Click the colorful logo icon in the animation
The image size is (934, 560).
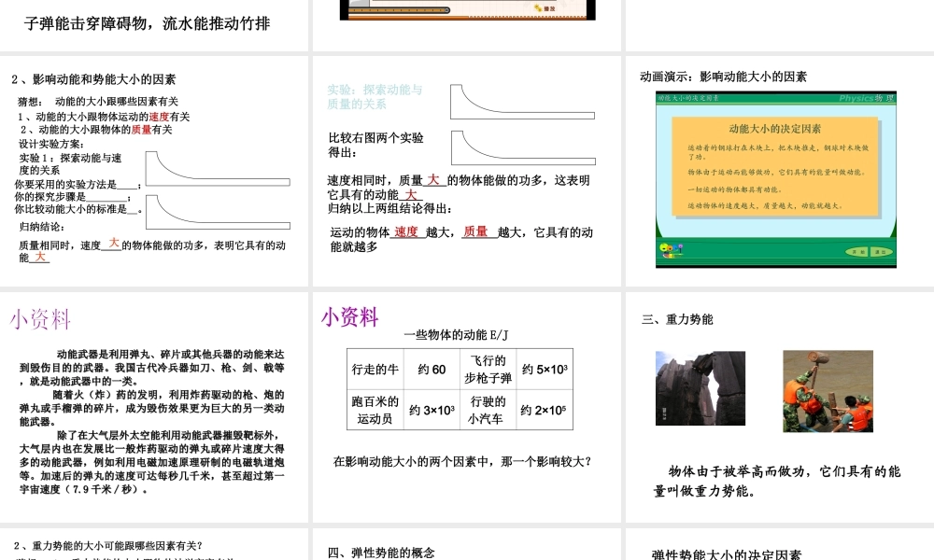pyautogui.click(x=672, y=250)
